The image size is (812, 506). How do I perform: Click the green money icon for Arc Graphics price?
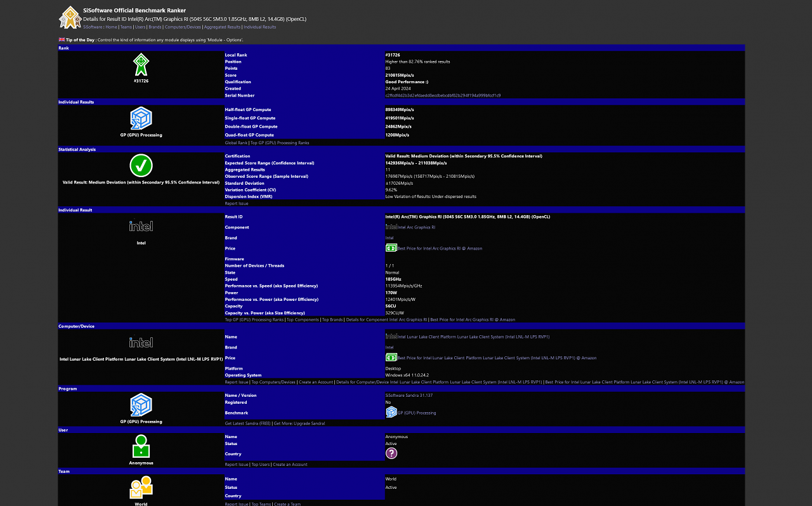tap(391, 248)
